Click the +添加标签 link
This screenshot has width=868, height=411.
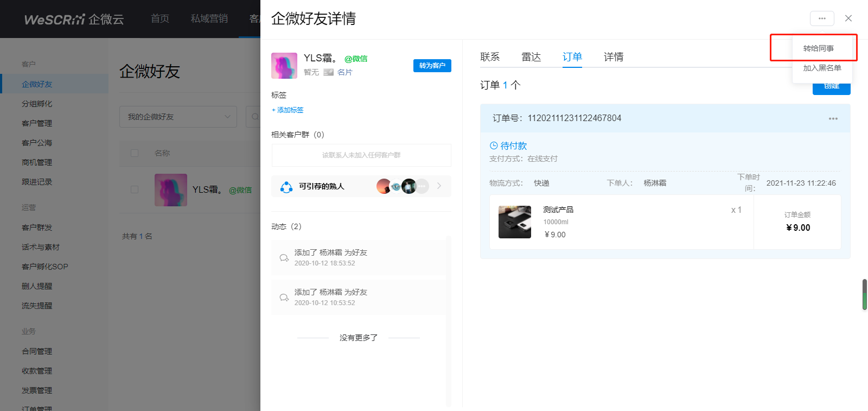[x=288, y=110]
